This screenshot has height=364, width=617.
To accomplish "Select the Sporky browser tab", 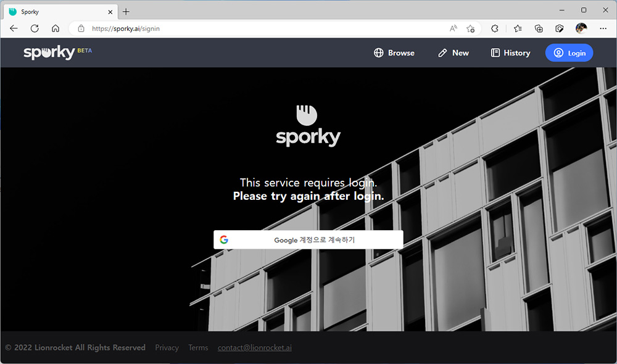I will [61, 12].
